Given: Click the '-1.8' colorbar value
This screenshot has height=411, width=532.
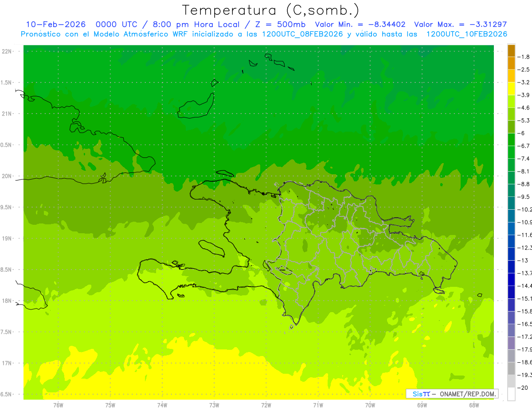Looking at the screenshot, I should 524,57.
